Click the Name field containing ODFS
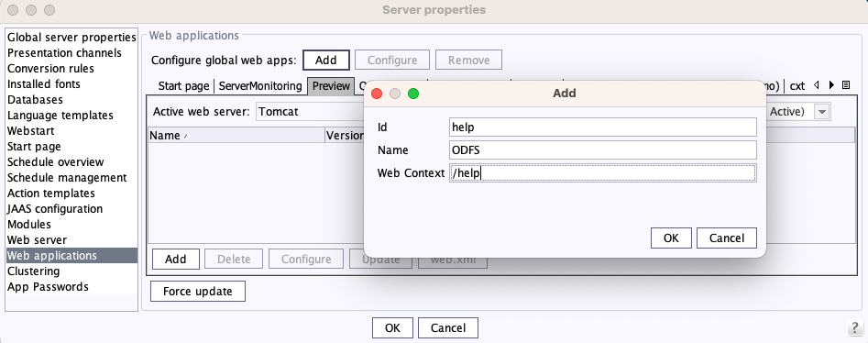 (603, 150)
